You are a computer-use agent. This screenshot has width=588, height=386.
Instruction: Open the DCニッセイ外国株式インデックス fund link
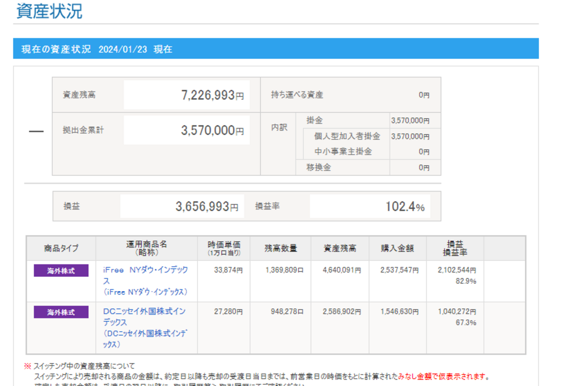pos(144,312)
